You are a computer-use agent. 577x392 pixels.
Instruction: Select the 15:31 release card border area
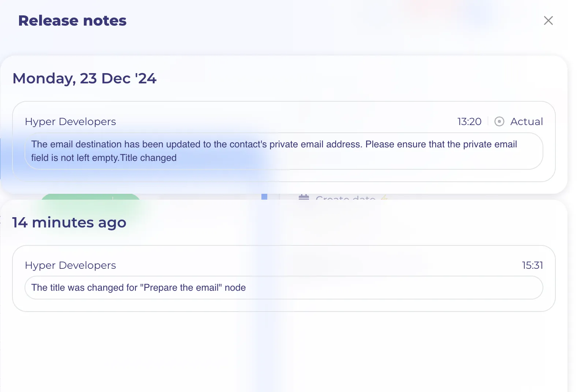(284, 279)
